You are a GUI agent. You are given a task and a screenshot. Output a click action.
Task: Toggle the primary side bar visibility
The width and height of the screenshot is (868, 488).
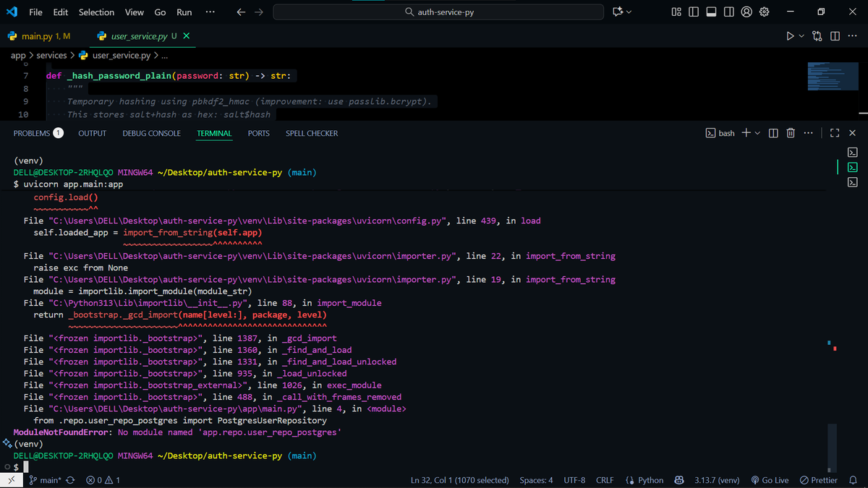694,12
